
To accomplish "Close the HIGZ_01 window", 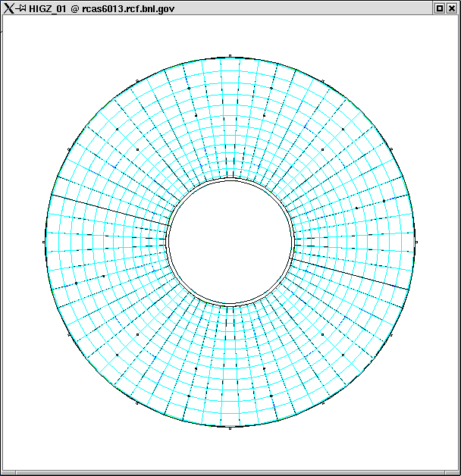I will pos(452,8).
